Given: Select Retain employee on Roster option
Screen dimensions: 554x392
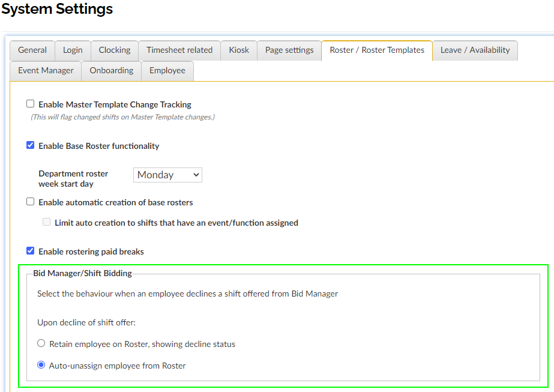Looking at the screenshot, I should pyautogui.click(x=41, y=344).
